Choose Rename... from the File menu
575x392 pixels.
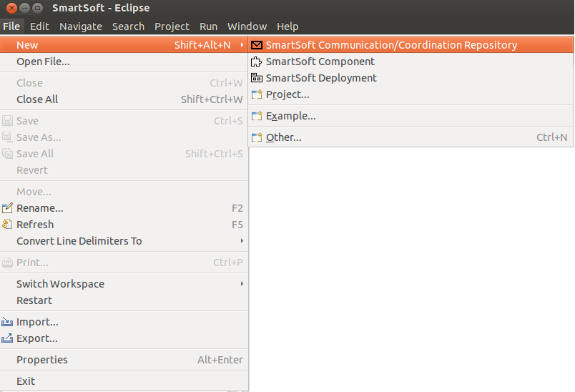tap(124, 208)
